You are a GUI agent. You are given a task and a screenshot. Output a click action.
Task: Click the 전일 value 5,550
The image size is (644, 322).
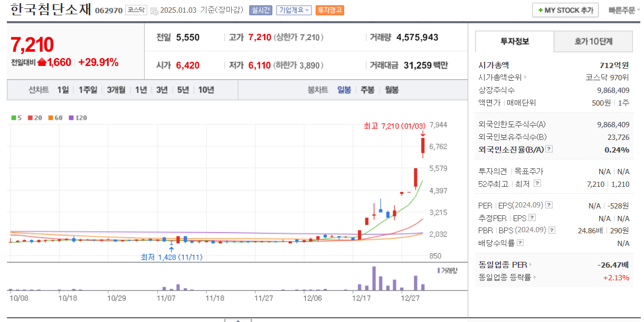point(188,37)
